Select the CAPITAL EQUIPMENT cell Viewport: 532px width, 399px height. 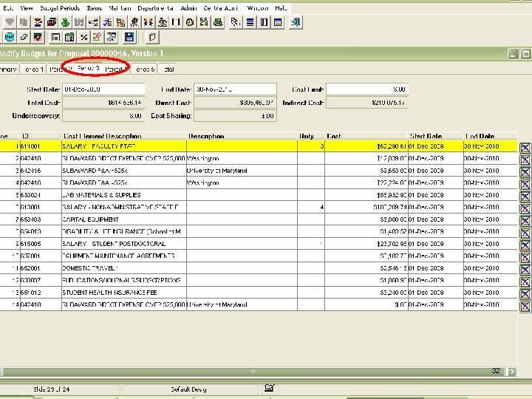tap(124, 219)
